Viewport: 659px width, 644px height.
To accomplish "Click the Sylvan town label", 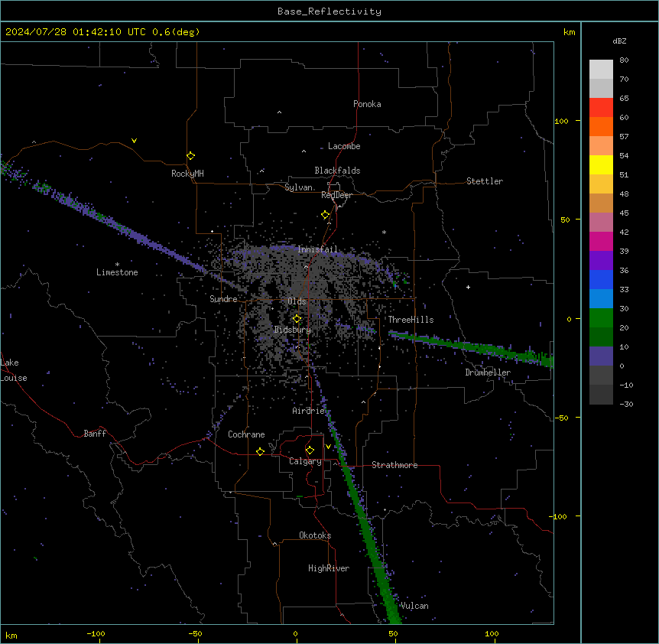I will click(x=298, y=187).
